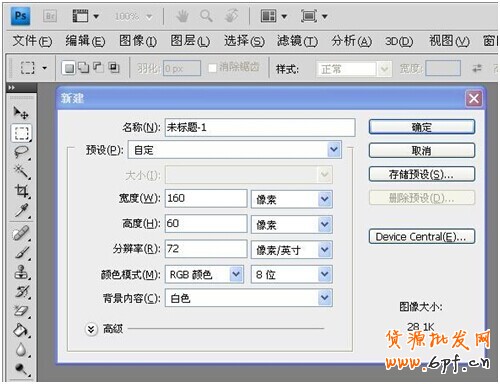The height and width of the screenshot is (384, 500).
Task: Select the Crop tool
Action: (x=21, y=191)
